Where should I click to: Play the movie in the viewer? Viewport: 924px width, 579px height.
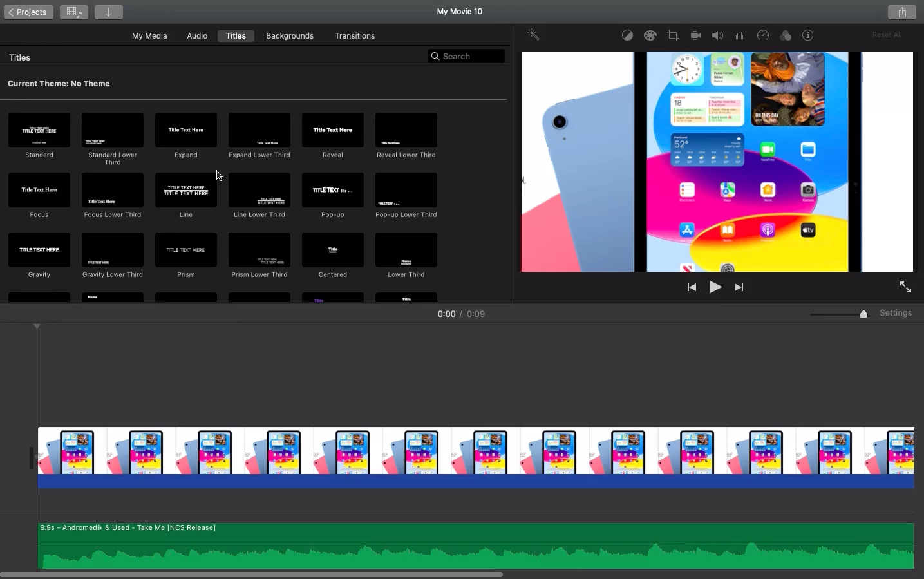(716, 288)
